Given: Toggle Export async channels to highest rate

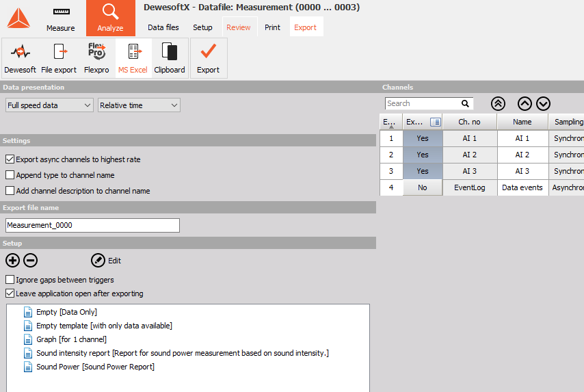Looking at the screenshot, I should click(x=10, y=159).
